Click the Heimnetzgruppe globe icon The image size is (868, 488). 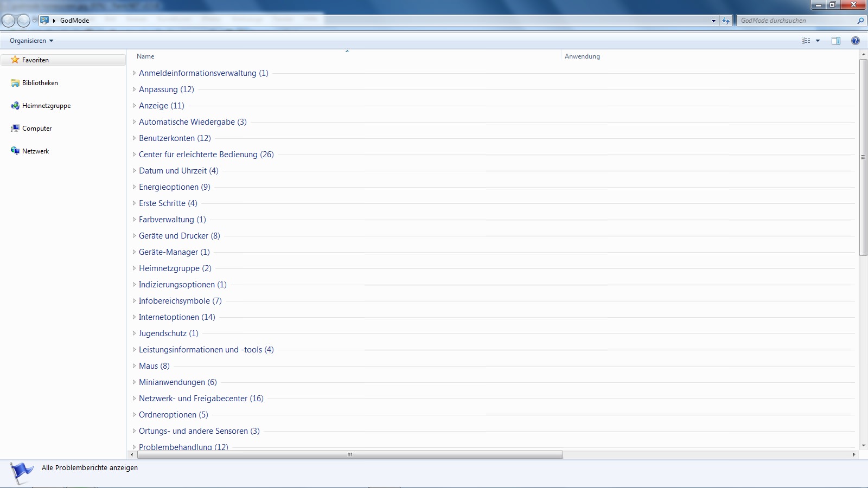[x=15, y=106]
